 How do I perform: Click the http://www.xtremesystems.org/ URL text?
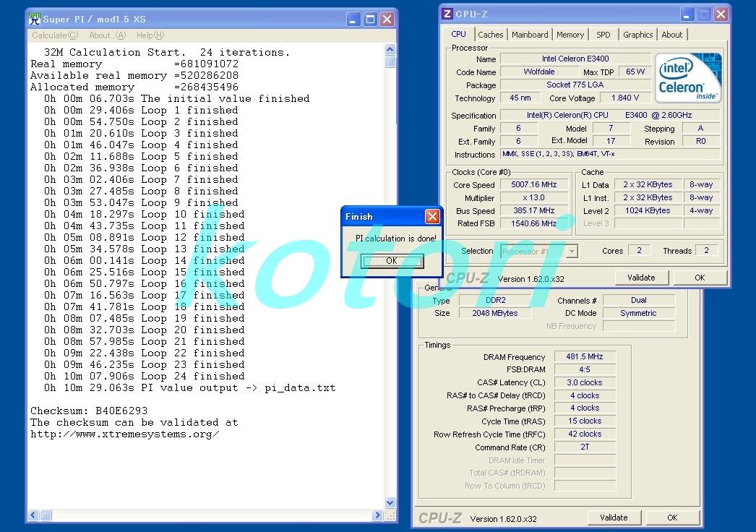[125, 434]
